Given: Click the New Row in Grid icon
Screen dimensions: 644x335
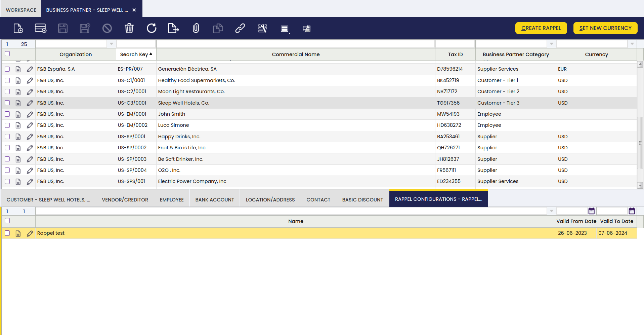Looking at the screenshot, I should (x=41, y=28).
